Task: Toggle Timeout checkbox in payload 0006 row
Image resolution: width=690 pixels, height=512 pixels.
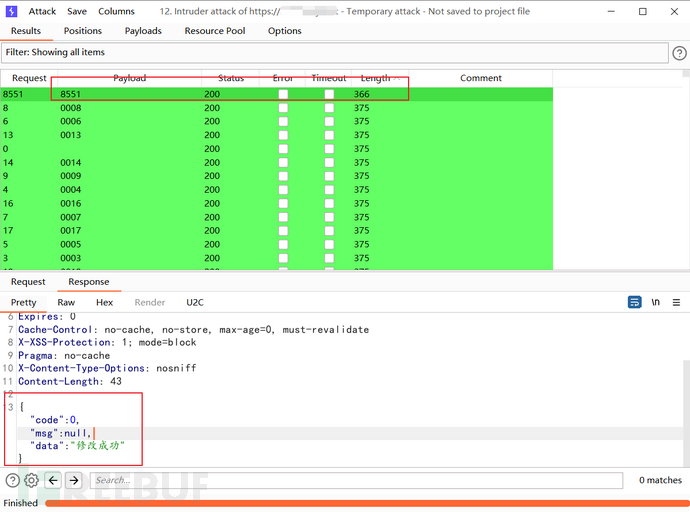Action: 329,121
